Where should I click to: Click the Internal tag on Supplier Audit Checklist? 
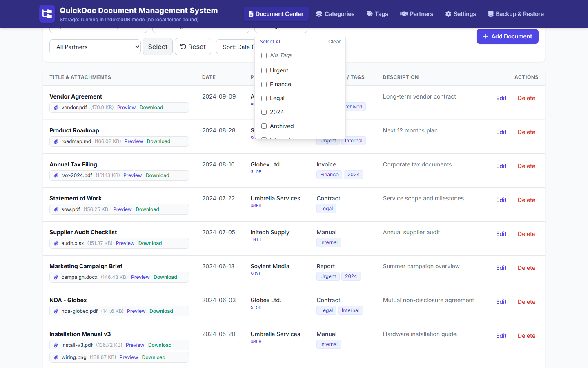329,242
